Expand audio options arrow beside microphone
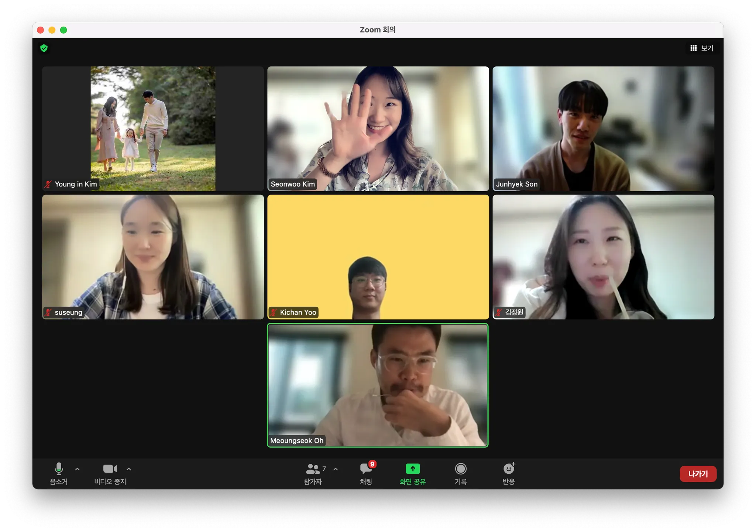756x532 pixels. (77, 469)
